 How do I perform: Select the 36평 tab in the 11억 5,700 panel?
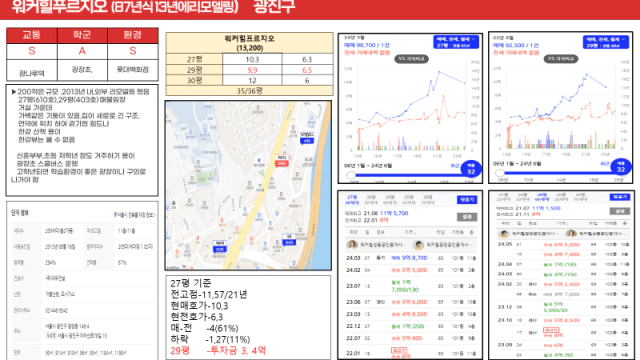[427, 200]
